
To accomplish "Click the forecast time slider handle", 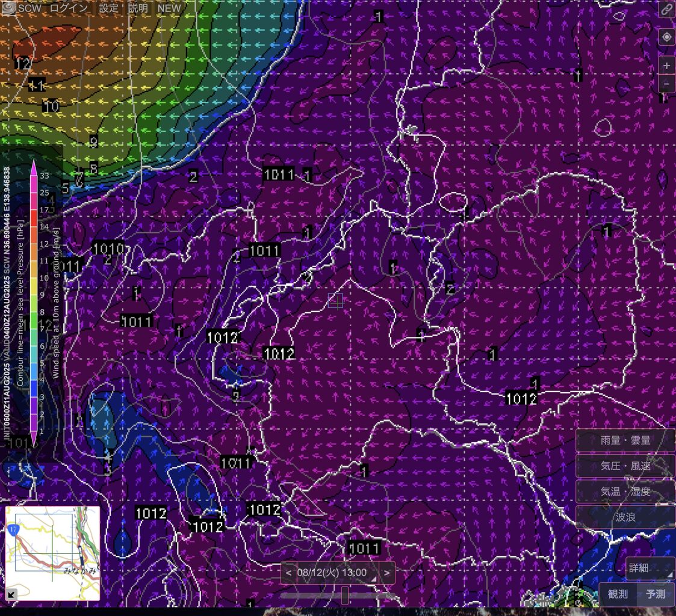I will pos(344,596).
